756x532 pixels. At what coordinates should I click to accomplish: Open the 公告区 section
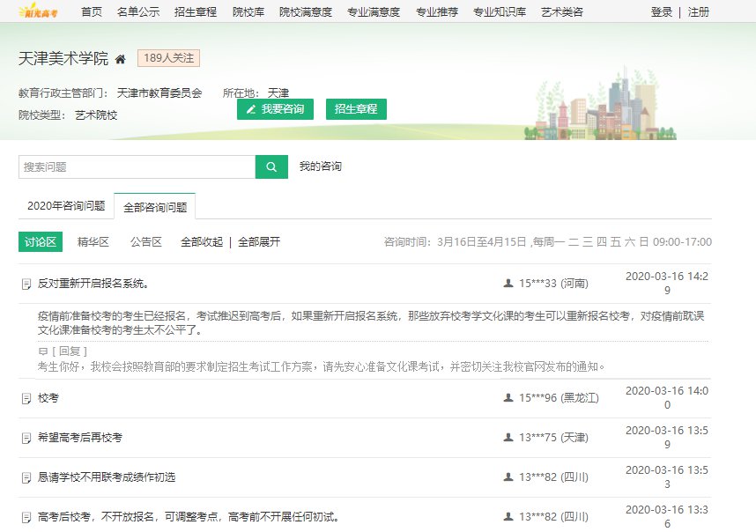tap(146, 242)
